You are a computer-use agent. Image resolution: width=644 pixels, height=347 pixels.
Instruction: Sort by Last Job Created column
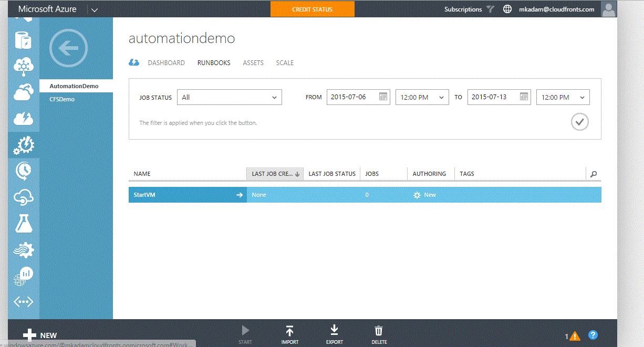point(275,174)
